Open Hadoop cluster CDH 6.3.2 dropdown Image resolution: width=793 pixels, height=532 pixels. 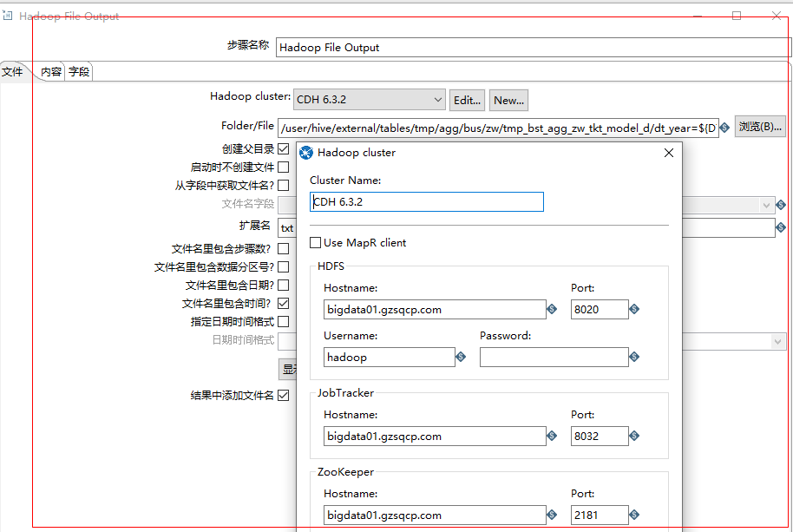370,100
